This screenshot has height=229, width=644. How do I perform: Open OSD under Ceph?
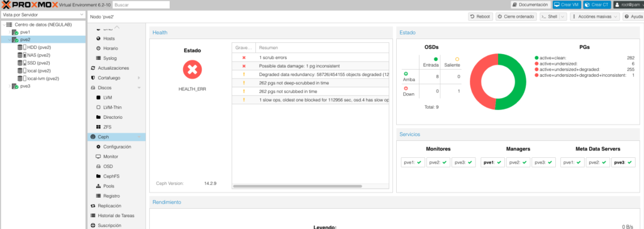click(x=108, y=167)
